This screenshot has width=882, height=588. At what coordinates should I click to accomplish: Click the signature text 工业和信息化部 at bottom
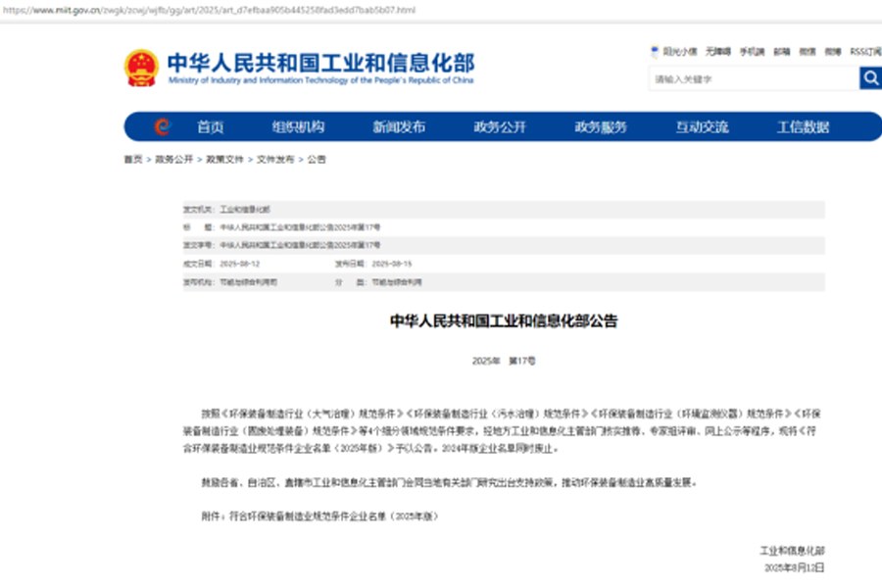[x=793, y=551]
